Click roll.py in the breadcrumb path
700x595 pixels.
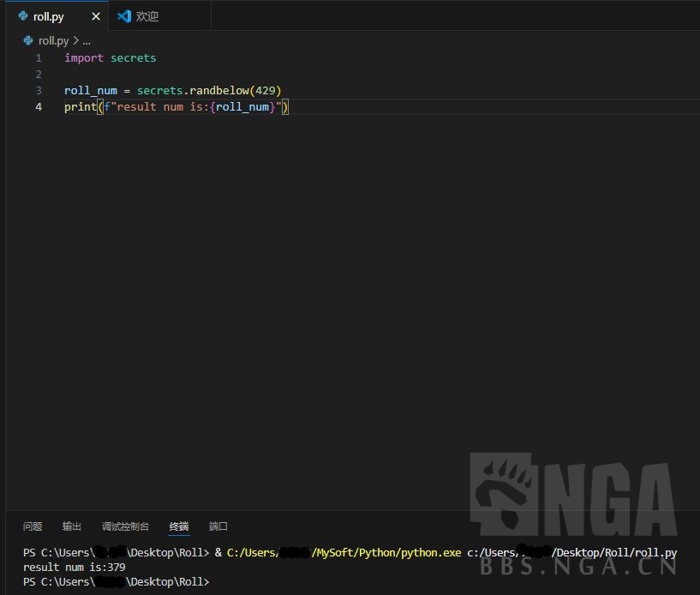[x=53, y=41]
